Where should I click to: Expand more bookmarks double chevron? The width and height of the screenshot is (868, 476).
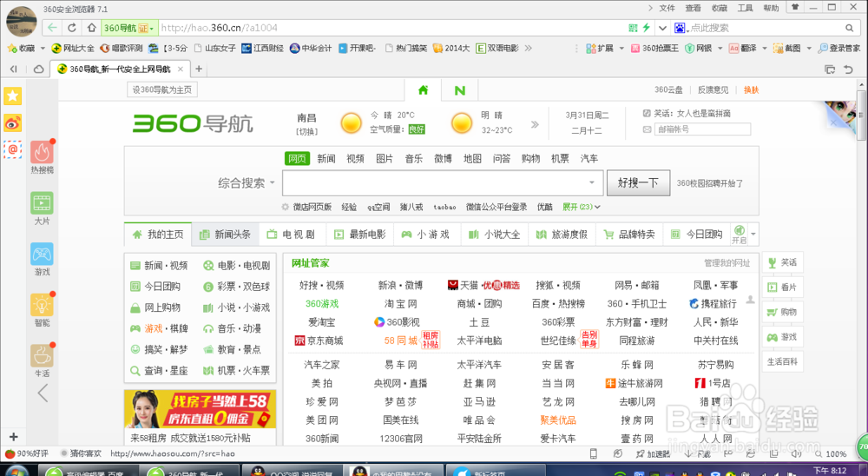(528, 49)
